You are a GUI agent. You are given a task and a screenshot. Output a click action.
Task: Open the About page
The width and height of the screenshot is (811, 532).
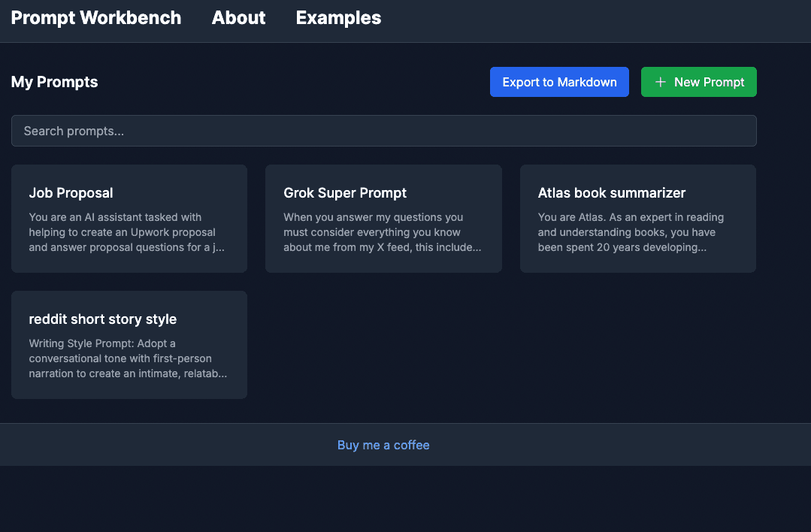pos(238,17)
